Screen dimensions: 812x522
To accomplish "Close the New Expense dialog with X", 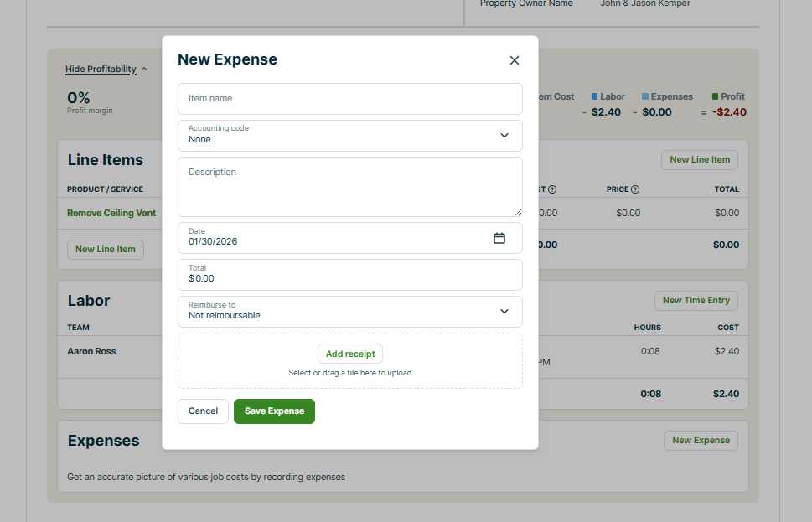I will coord(515,60).
